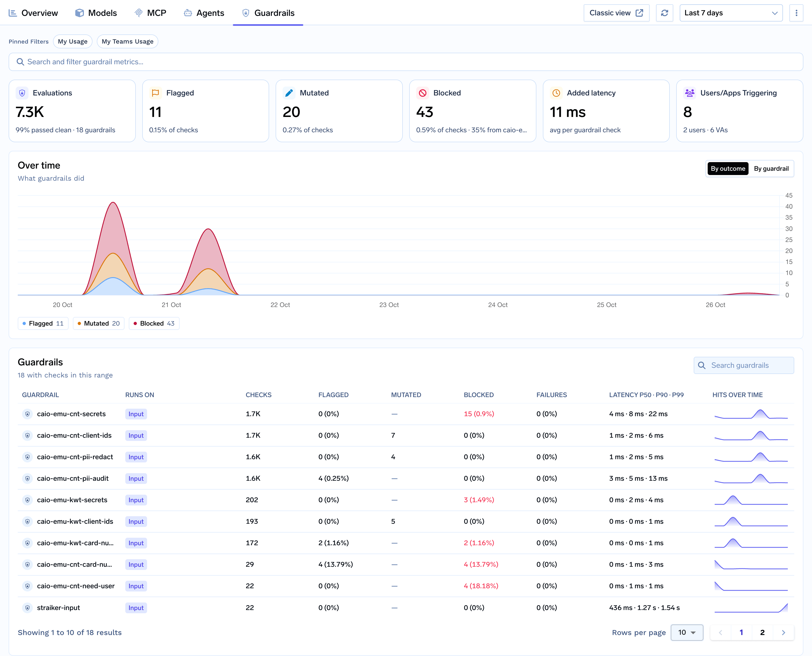Sort by the CHECKS column header
812x656 pixels.
pos(258,395)
